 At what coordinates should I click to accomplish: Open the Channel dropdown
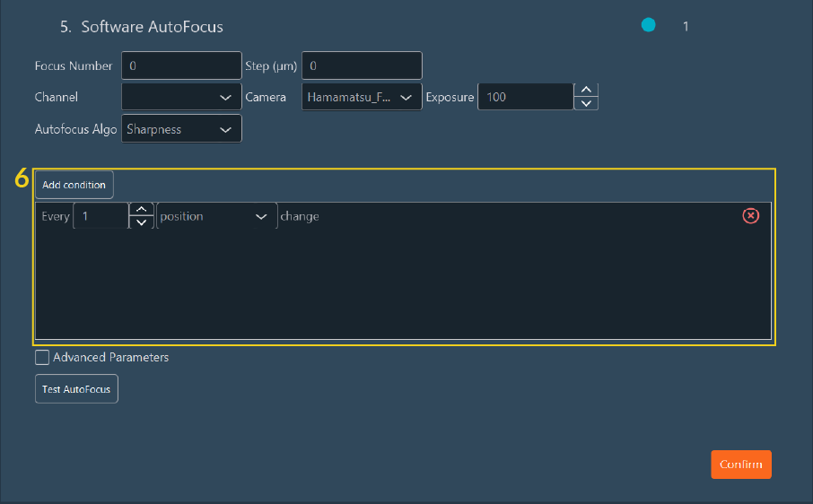point(181,97)
